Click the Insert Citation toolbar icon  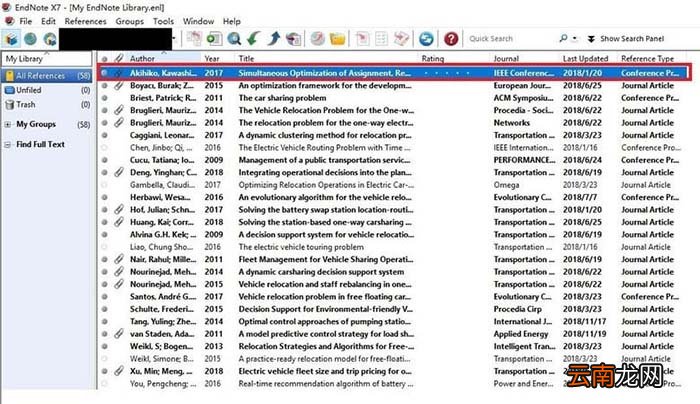362,39
